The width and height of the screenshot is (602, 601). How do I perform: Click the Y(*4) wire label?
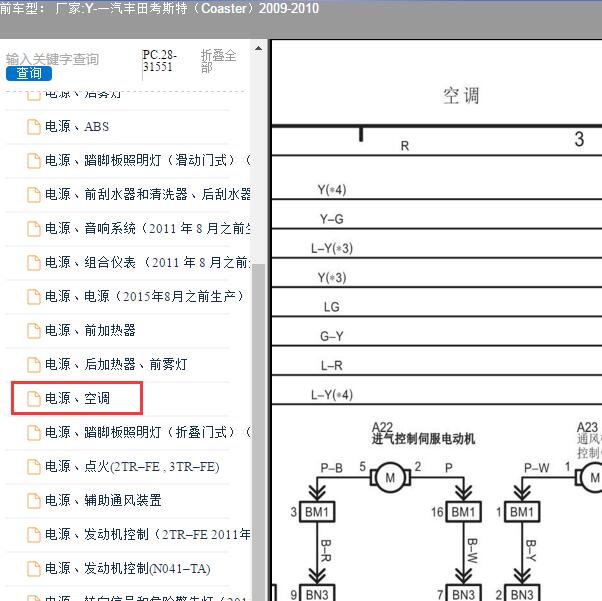coord(332,190)
